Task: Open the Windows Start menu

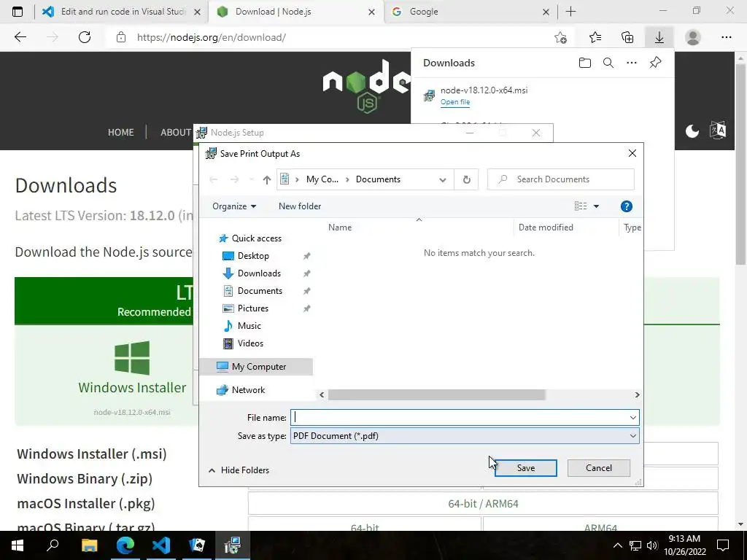Action: point(18,545)
